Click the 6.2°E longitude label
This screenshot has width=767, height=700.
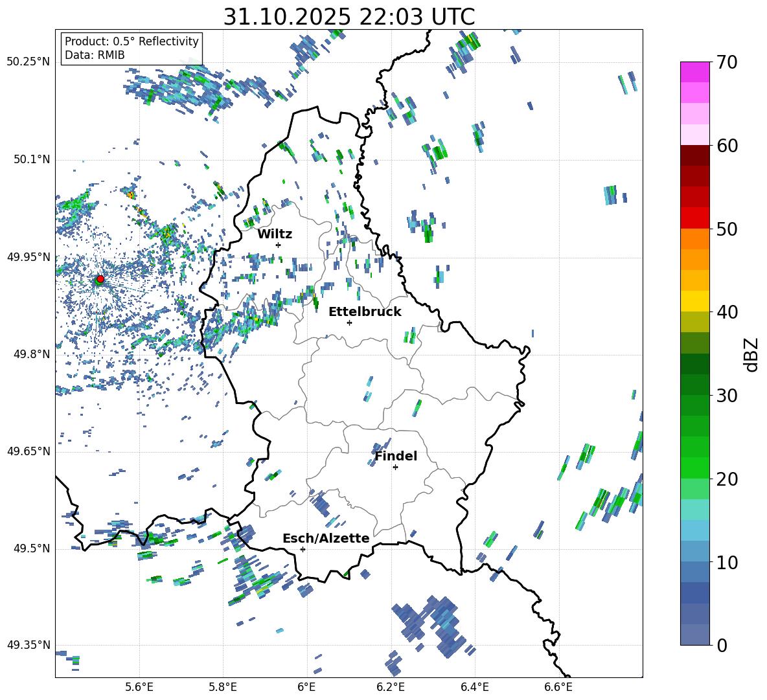coord(391,687)
